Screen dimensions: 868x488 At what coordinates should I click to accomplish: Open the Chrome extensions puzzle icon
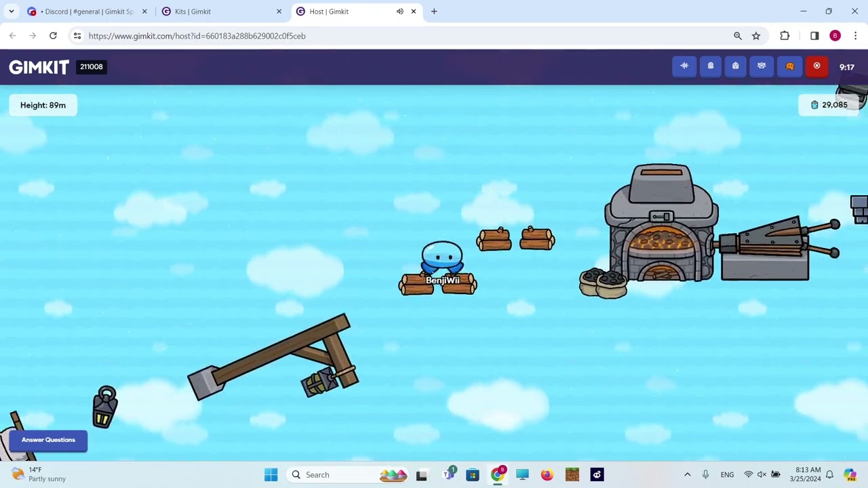click(x=785, y=36)
